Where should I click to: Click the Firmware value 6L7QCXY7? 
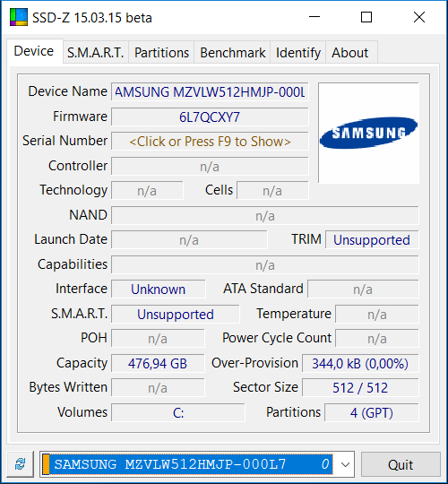pos(210,117)
